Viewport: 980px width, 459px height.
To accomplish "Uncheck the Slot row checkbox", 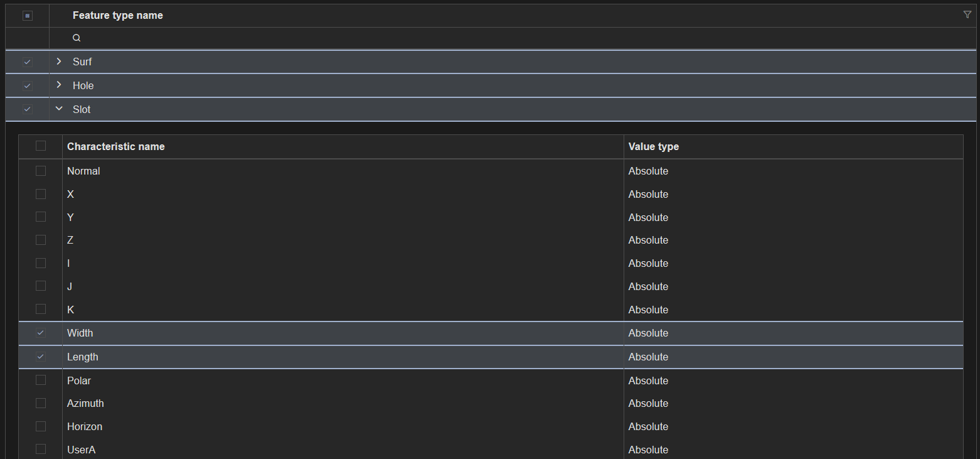I will tap(28, 109).
